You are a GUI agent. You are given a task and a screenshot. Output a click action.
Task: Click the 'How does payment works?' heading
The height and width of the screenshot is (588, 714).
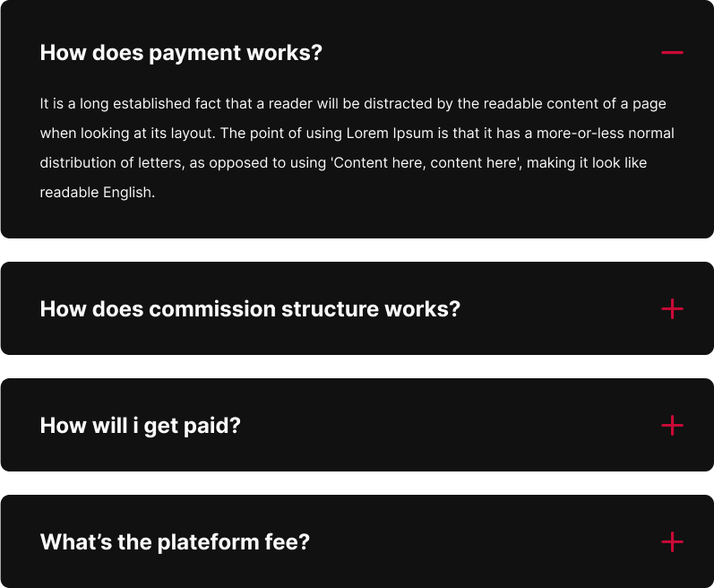181,53
